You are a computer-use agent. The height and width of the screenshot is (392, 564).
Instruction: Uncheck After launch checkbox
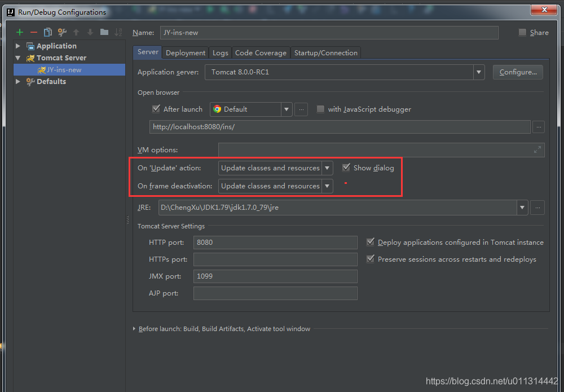(156, 109)
